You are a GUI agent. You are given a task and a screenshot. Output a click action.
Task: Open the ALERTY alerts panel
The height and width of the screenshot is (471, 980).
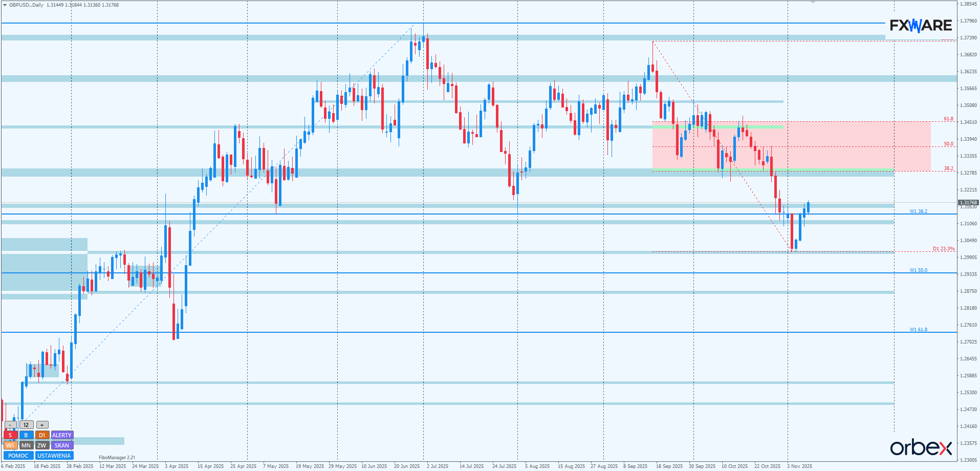pyautogui.click(x=62, y=435)
